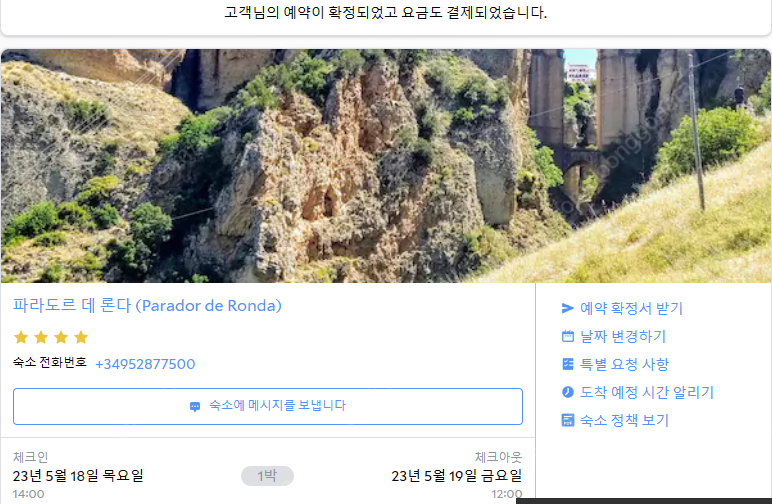Click the chat bubble icon in message button
The height and width of the screenshot is (504, 772).
pyautogui.click(x=195, y=407)
